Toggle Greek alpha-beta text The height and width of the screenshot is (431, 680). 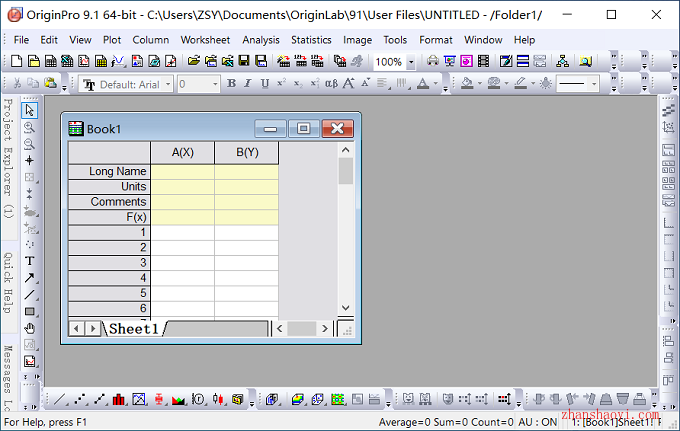[332, 83]
